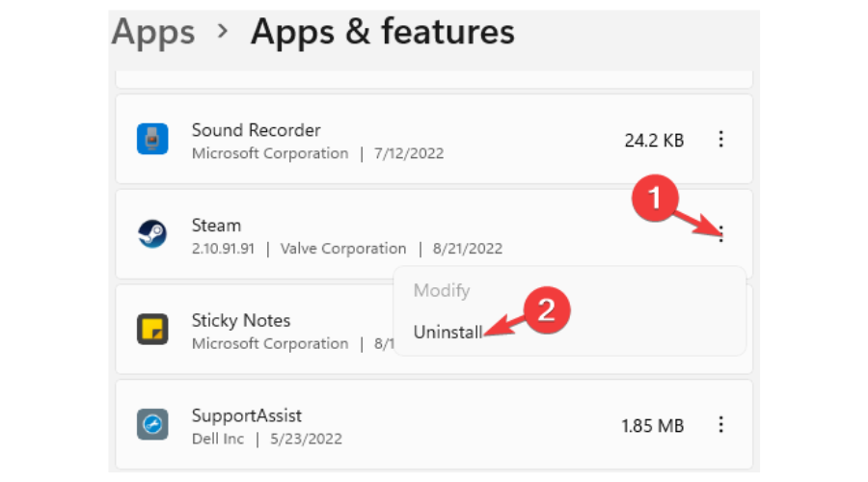
Task: Click the Dell Inc publisher text
Action: point(218,439)
